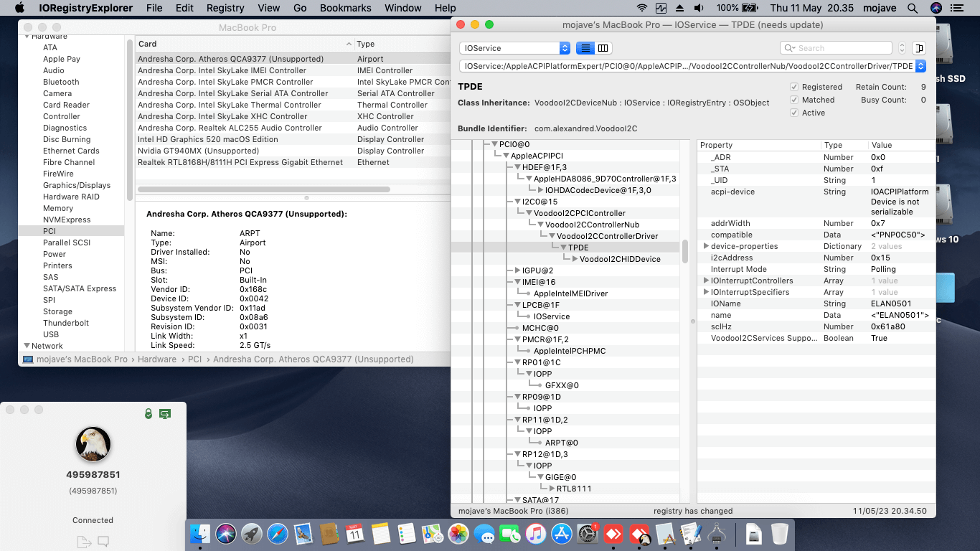
Task: Expand the device-properties property row
Action: click(x=707, y=246)
